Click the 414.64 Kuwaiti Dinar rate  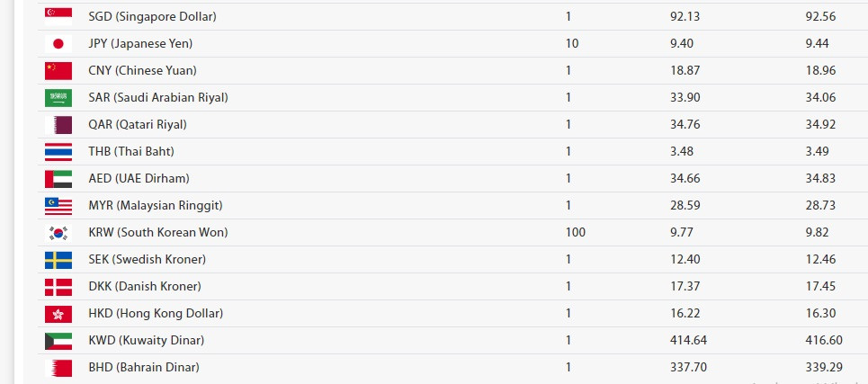(688, 340)
